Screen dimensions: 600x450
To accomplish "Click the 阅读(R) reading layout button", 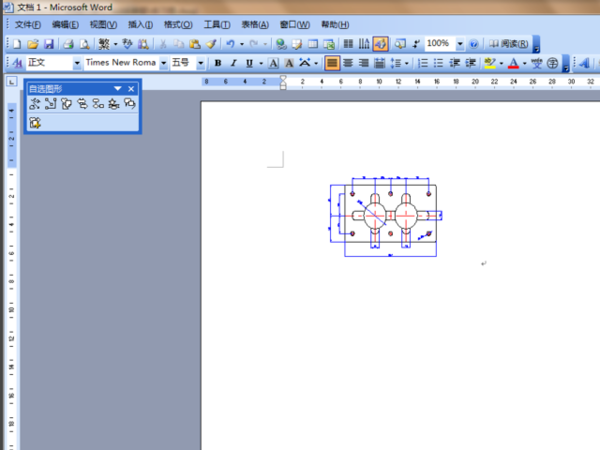I will tap(508, 44).
